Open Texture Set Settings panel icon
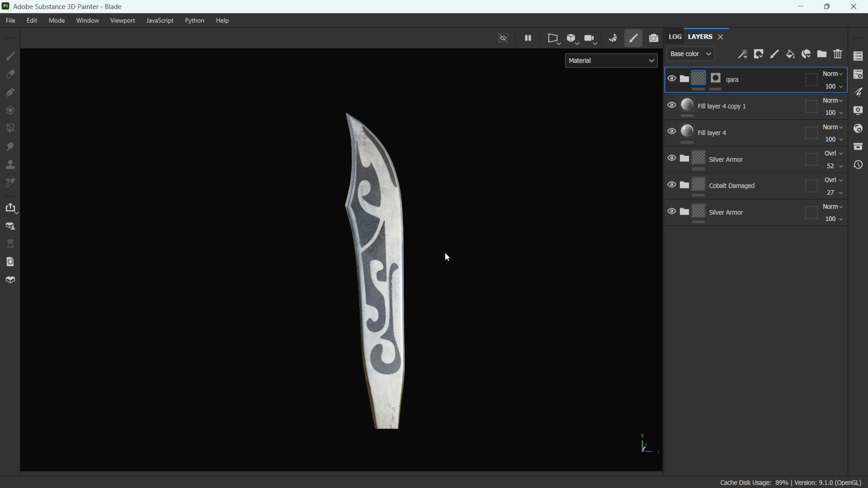The height and width of the screenshot is (488, 868). 858,74
